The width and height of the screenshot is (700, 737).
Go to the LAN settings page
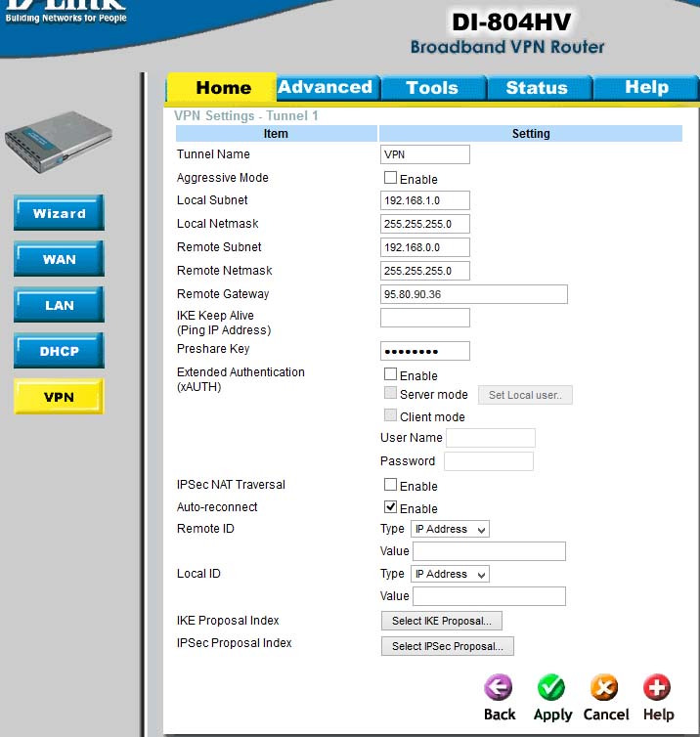click(x=59, y=305)
